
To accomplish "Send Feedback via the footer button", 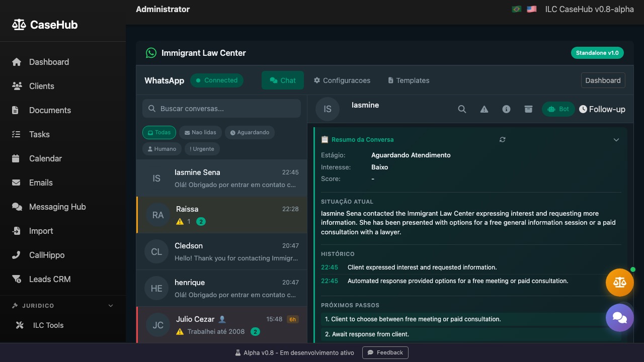I will (385, 352).
